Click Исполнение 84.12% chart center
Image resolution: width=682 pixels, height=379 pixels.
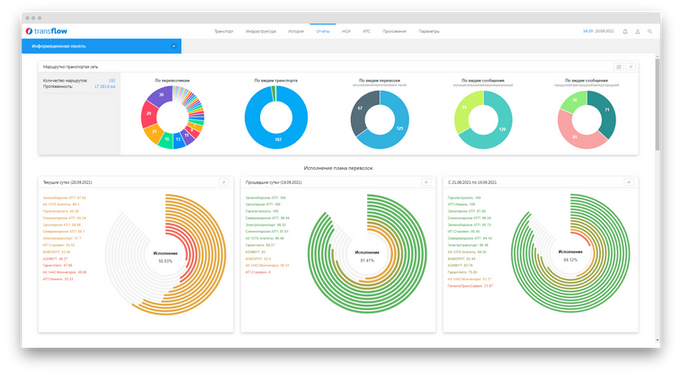click(x=570, y=255)
